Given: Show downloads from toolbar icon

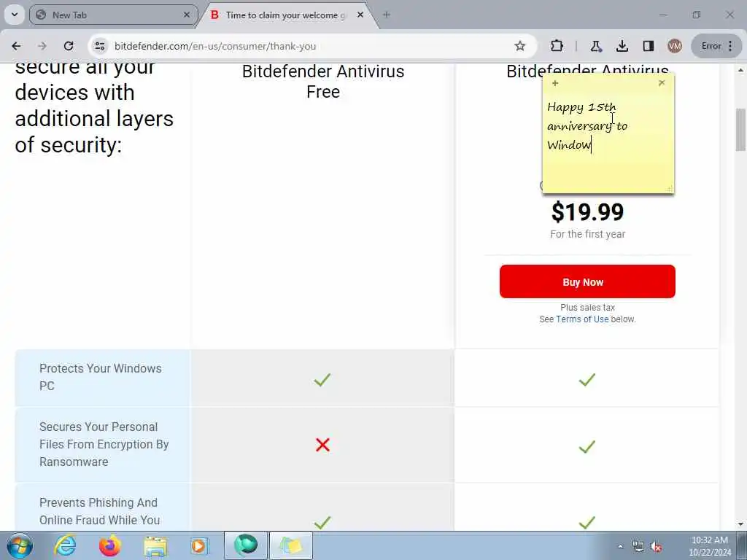Looking at the screenshot, I should [622, 46].
